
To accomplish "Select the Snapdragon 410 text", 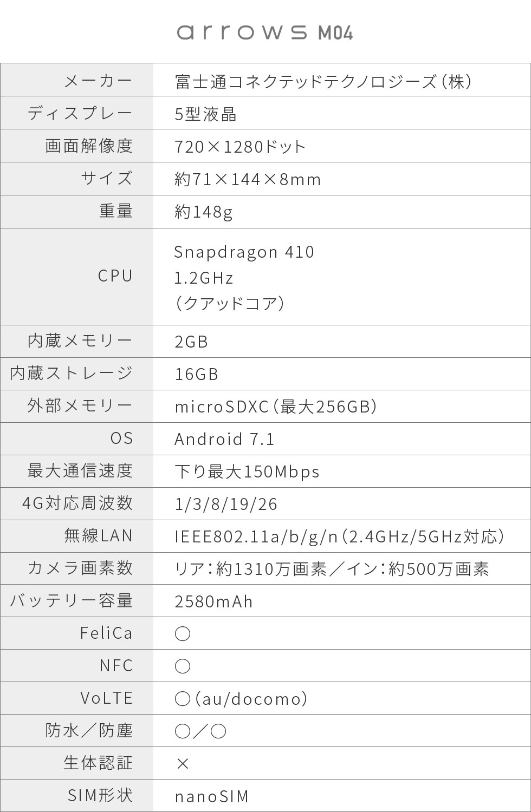I will [244, 252].
